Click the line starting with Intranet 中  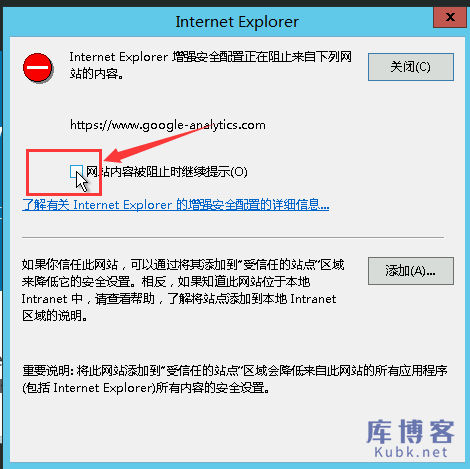point(179,299)
